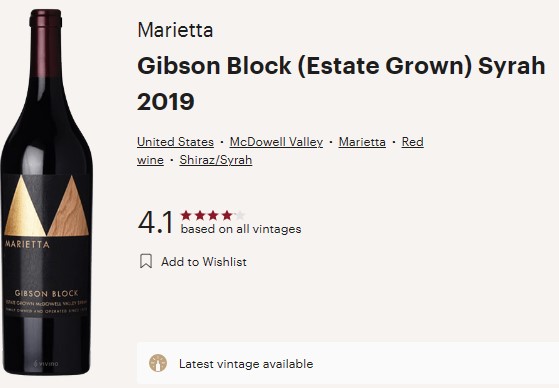
Task: Open the wine bottle product image
Action: (46, 192)
